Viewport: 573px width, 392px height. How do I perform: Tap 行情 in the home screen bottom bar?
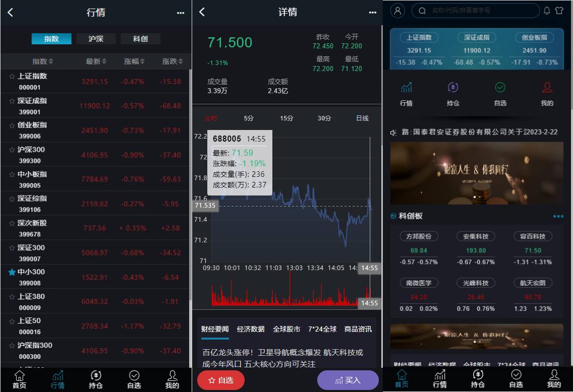tap(440, 379)
